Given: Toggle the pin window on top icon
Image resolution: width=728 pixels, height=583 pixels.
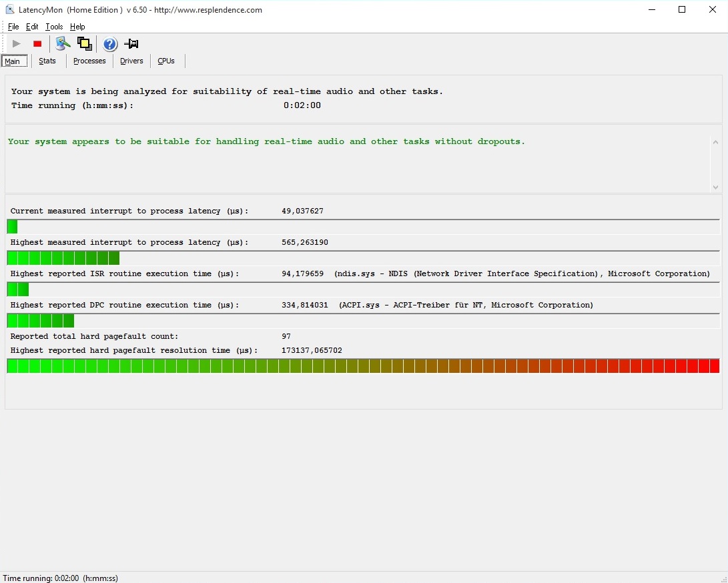Looking at the screenshot, I should point(131,43).
